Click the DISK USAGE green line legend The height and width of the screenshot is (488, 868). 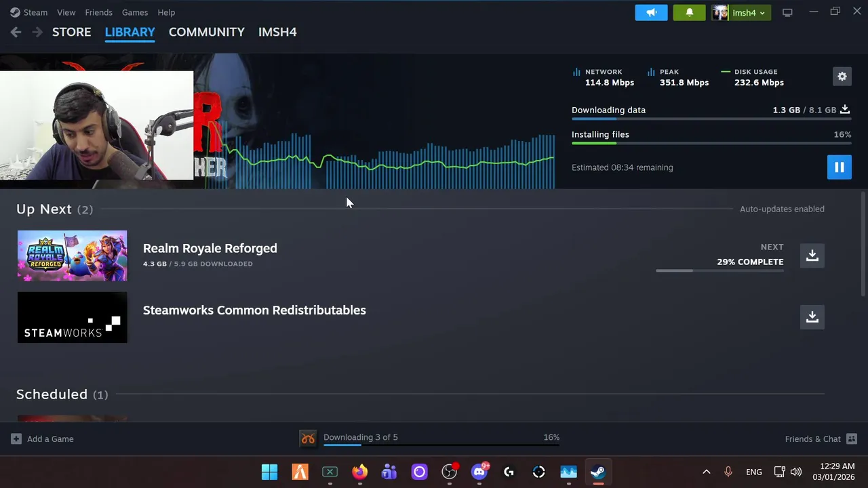click(726, 72)
